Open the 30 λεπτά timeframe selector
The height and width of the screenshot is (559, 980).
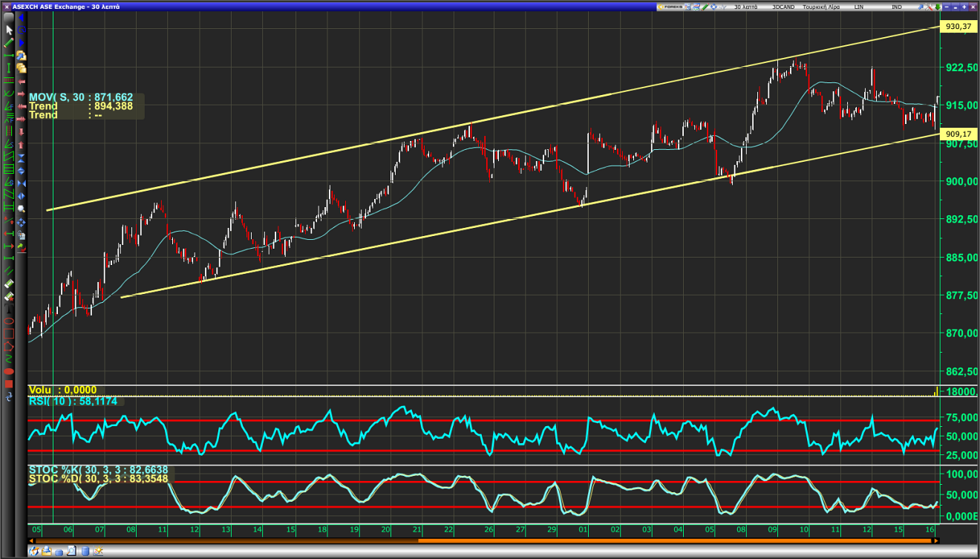coord(745,7)
